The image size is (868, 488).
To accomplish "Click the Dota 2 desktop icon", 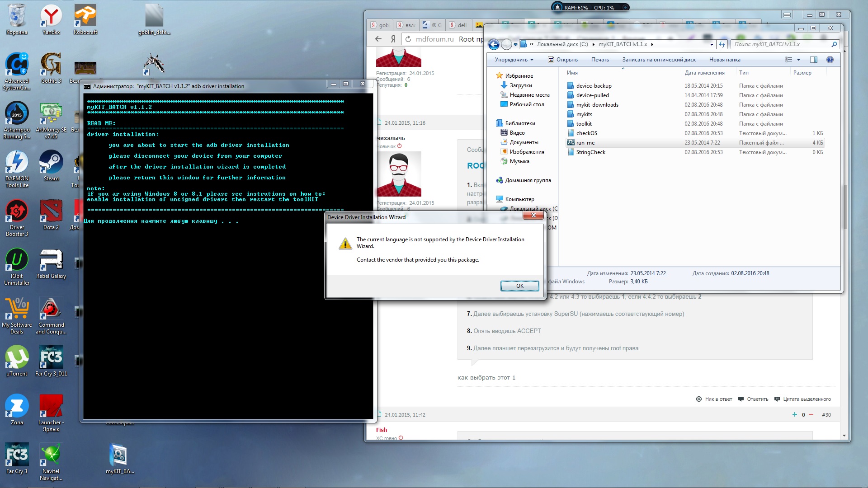I will tap(51, 211).
